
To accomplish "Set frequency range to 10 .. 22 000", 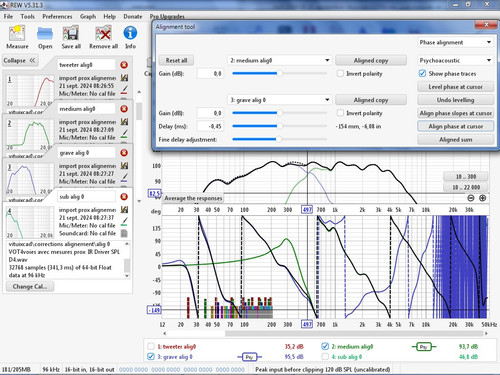I will point(466,187).
